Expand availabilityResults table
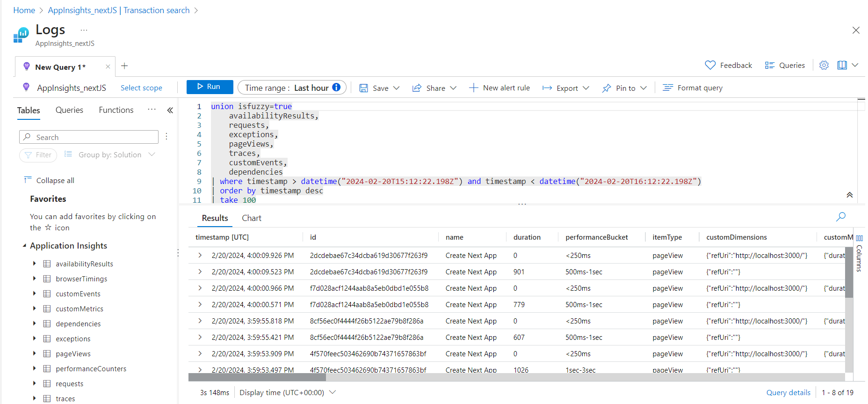Viewport: 868px width, 404px height. (x=35, y=264)
